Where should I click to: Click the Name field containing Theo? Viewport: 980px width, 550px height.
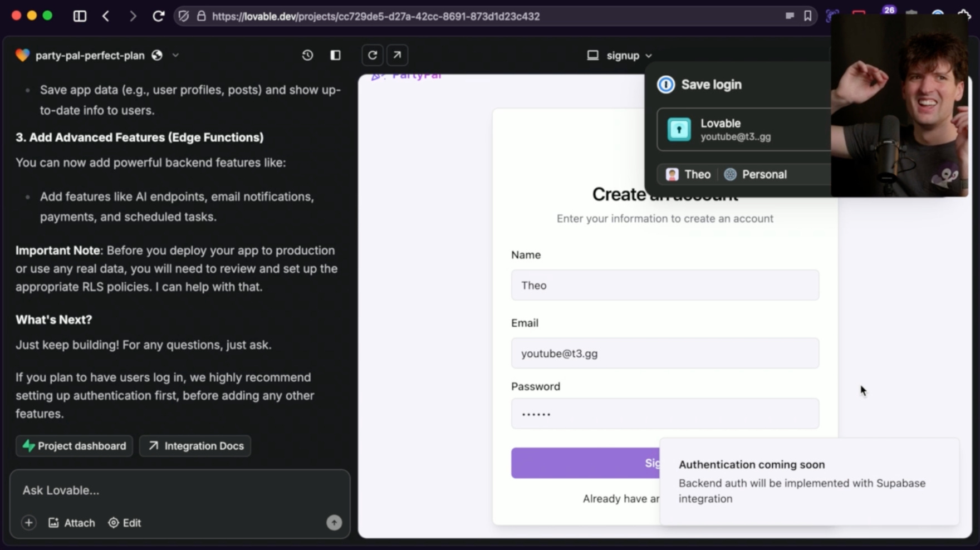(x=665, y=285)
